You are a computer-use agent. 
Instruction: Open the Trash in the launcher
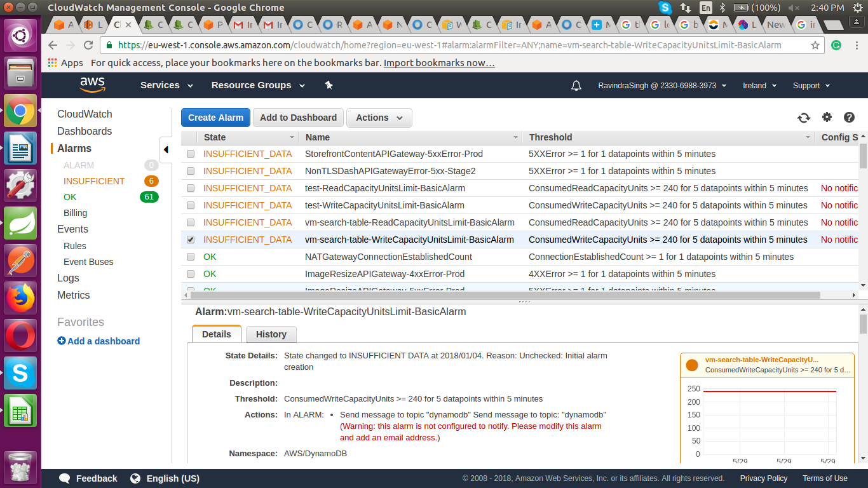20,467
